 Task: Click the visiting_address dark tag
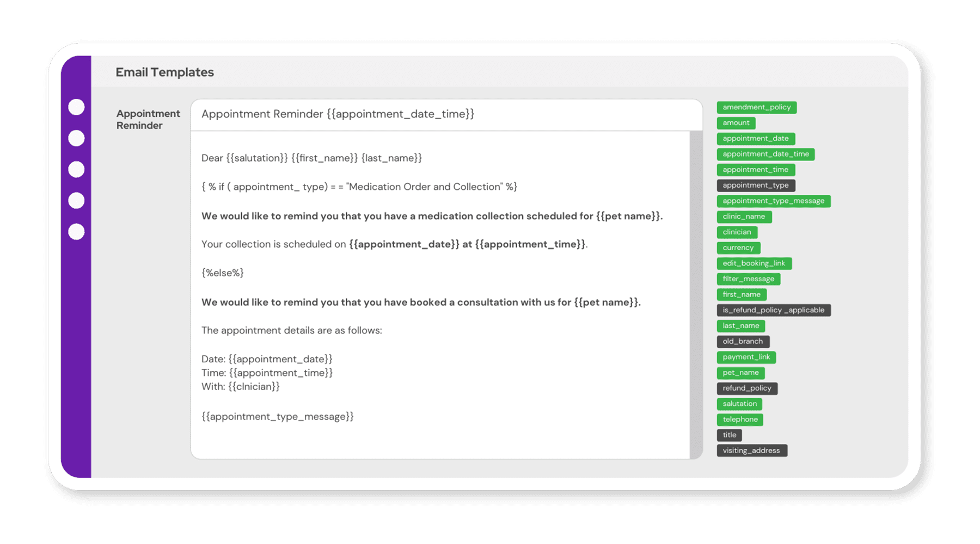click(751, 450)
